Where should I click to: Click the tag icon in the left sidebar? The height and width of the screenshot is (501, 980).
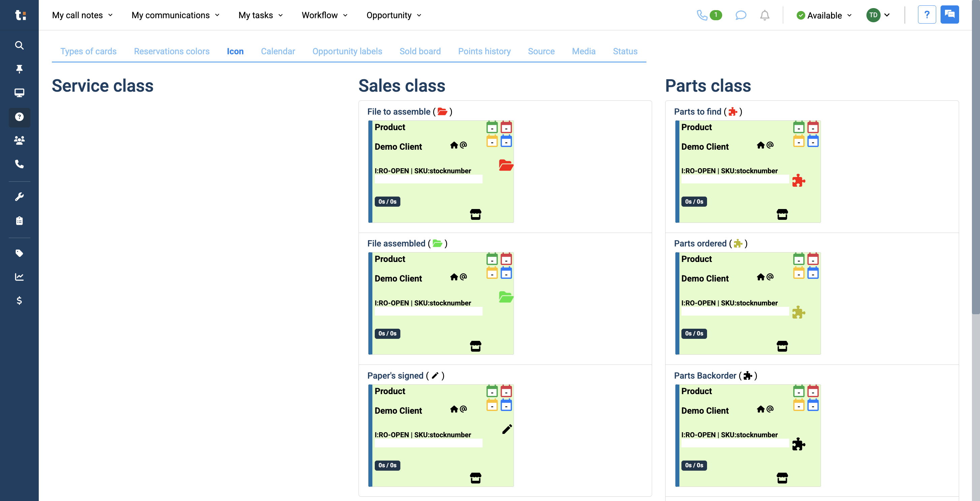[19, 253]
